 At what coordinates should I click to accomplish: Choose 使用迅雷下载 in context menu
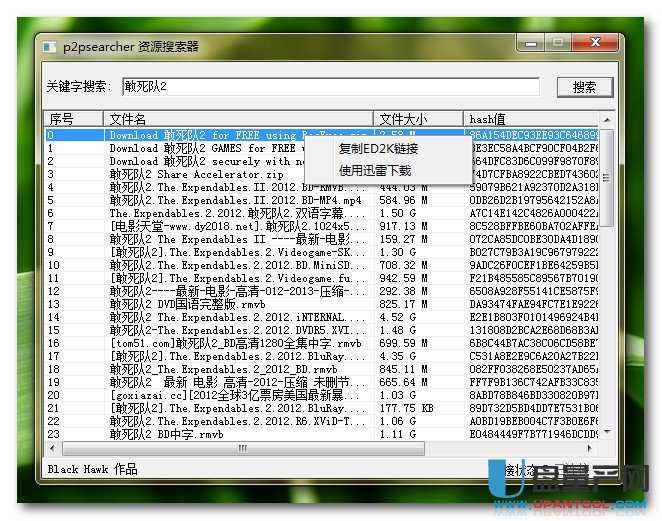375,171
